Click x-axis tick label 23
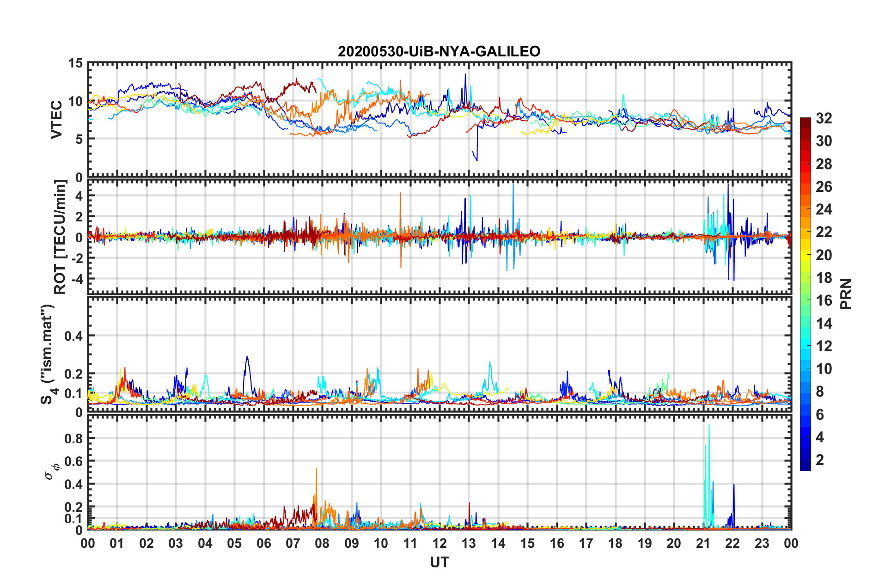The image size is (879, 588). tap(762, 543)
